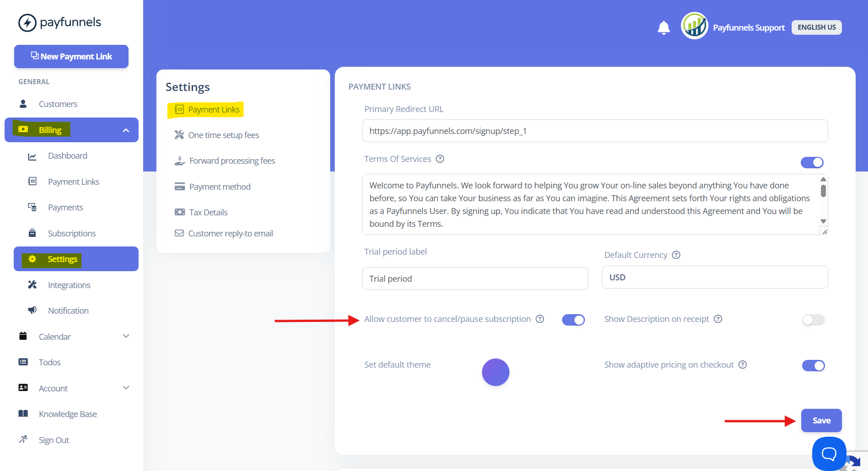Click the Payfunnels Support username
Image resolution: width=868 pixels, height=471 pixels.
coord(749,27)
